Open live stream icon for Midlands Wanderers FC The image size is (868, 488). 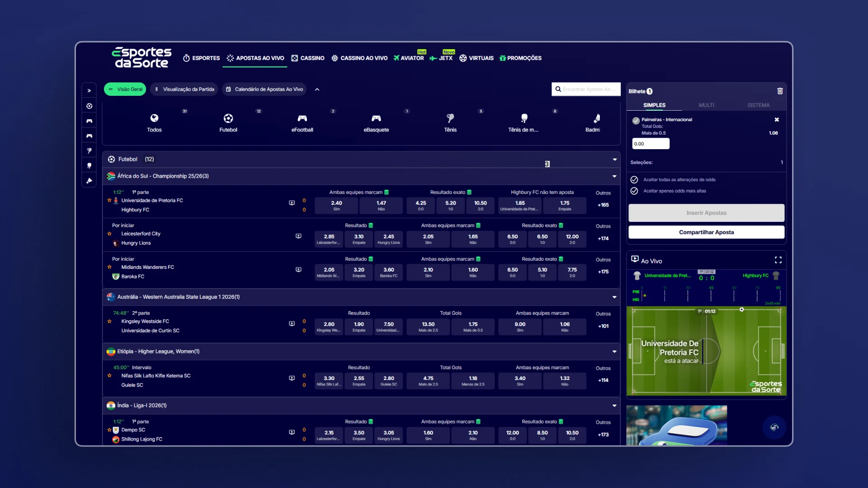pyautogui.click(x=298, y=269)
